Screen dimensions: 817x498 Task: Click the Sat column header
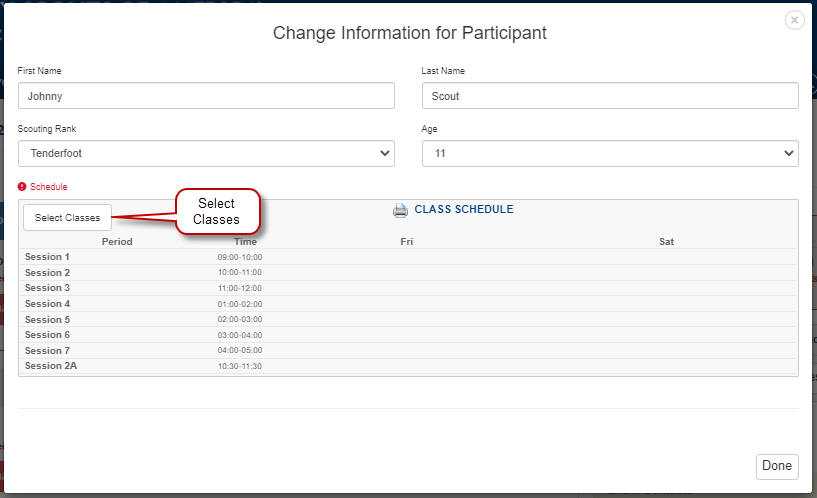(x=666, y=242)
